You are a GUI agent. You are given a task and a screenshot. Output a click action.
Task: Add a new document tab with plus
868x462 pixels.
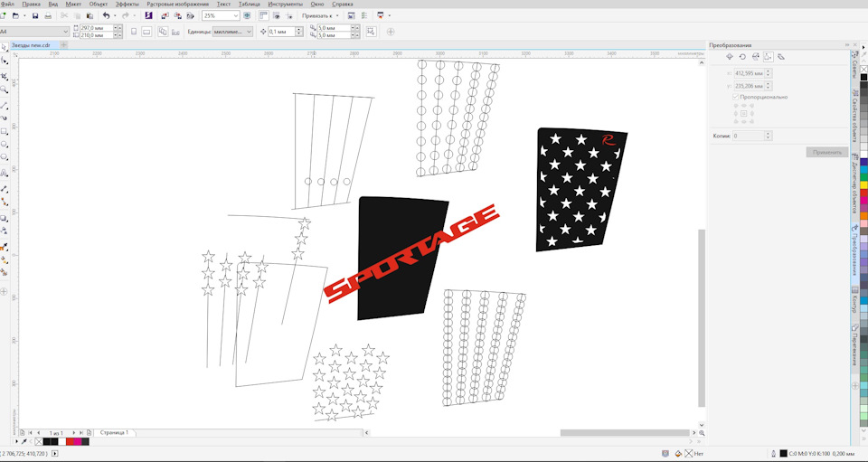[63, 45]
